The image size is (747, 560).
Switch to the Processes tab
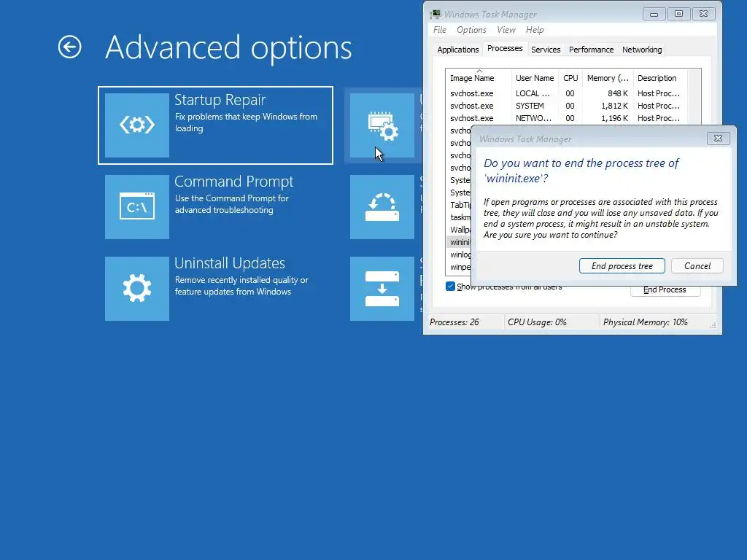[x=505, y=49]
